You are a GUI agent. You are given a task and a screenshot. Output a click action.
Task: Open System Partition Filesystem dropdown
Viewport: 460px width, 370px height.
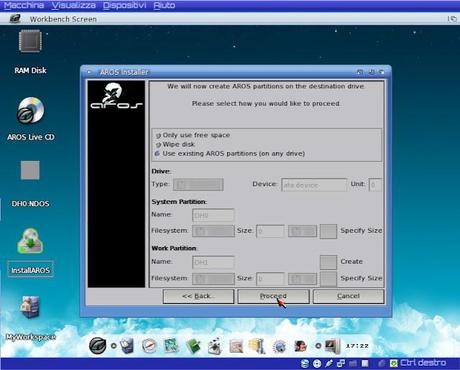point(213,231)
